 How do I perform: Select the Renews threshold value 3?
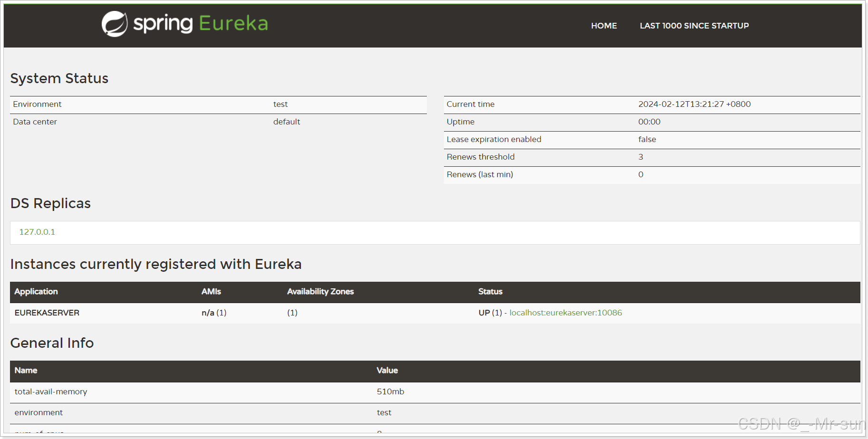point(641,157)
